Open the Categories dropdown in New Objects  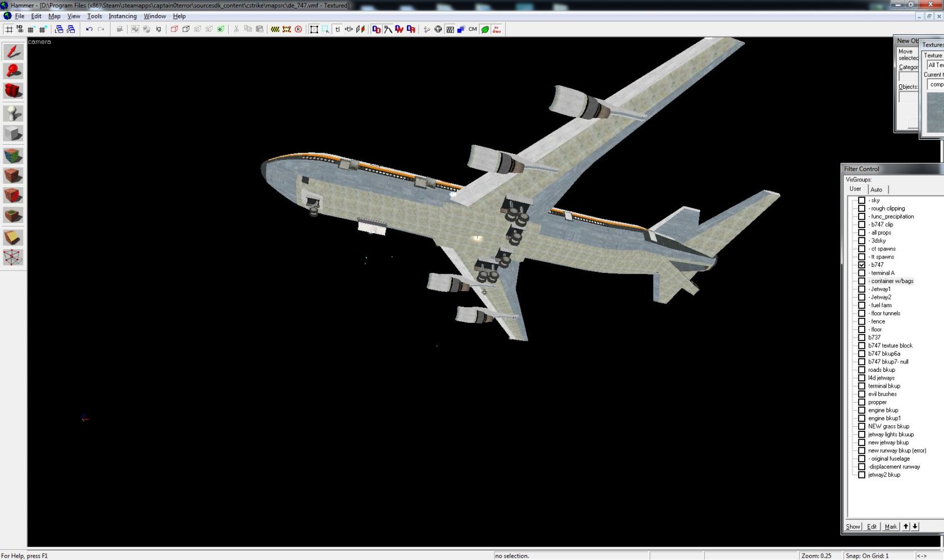point(908,77)
